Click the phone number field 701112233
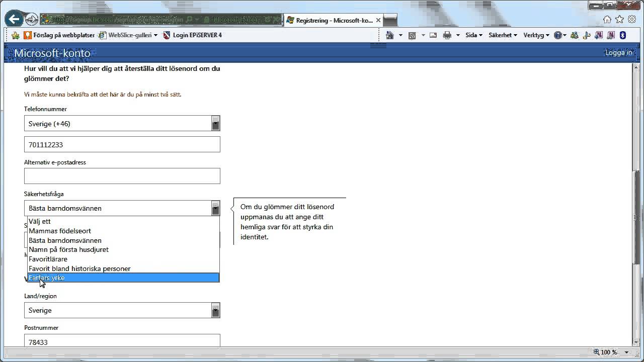Viewport: 644px width, 362px height. 122,145
